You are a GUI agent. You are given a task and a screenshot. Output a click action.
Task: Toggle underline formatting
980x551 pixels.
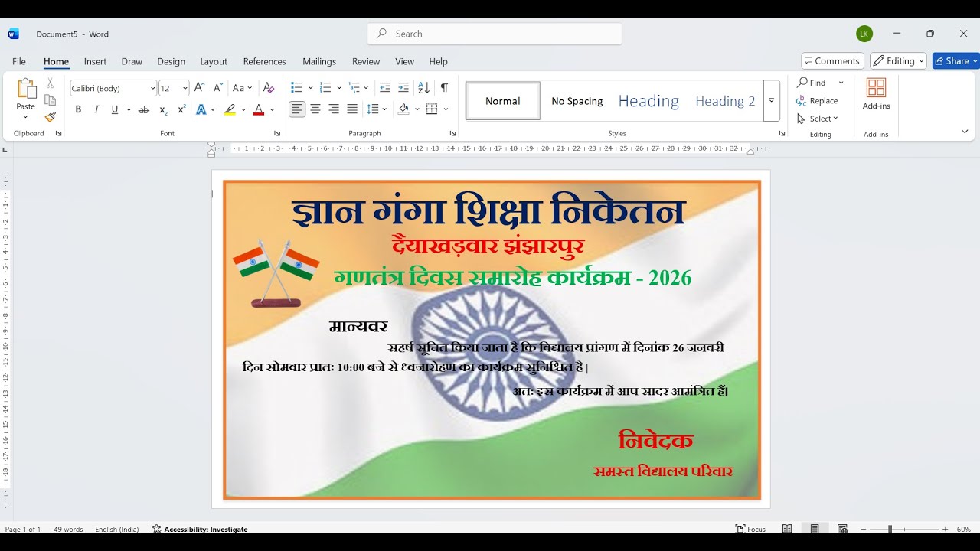tap(115, 109)
